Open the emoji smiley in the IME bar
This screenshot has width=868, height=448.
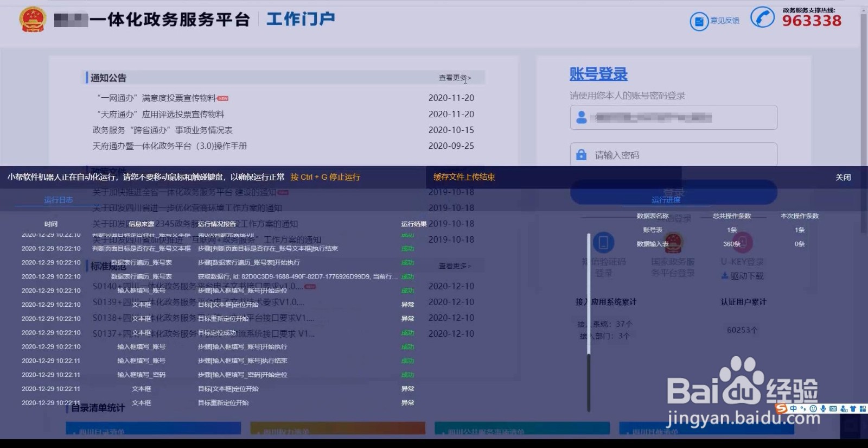[813, 409]
